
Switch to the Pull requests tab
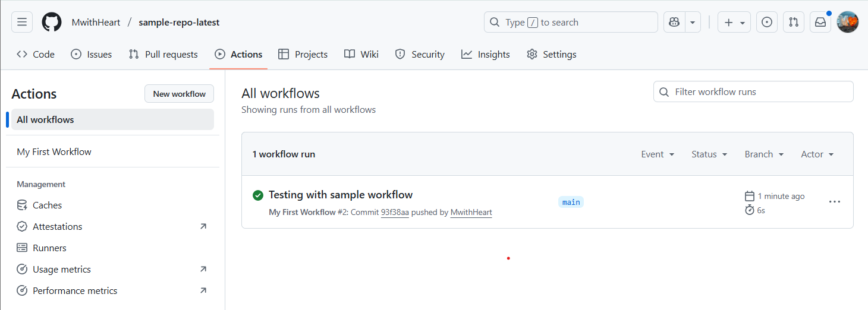163,55
